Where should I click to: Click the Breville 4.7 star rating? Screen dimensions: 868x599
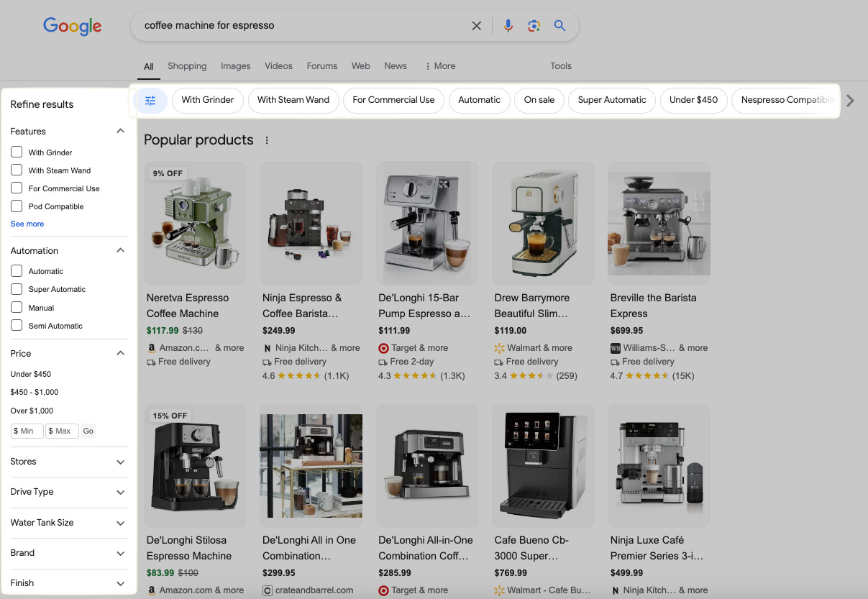647,376
